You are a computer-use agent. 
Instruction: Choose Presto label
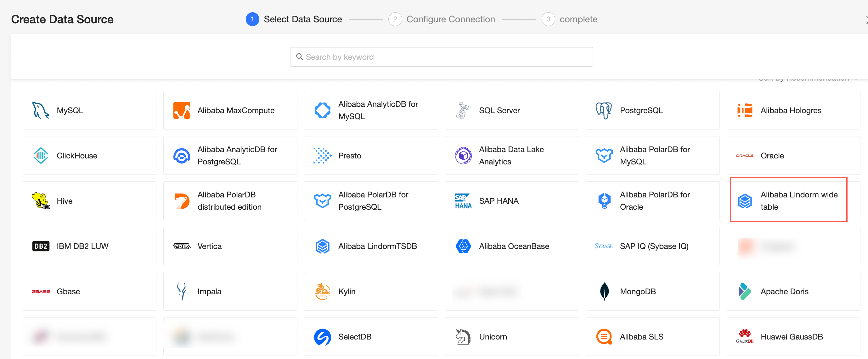(x=349, y=155)
